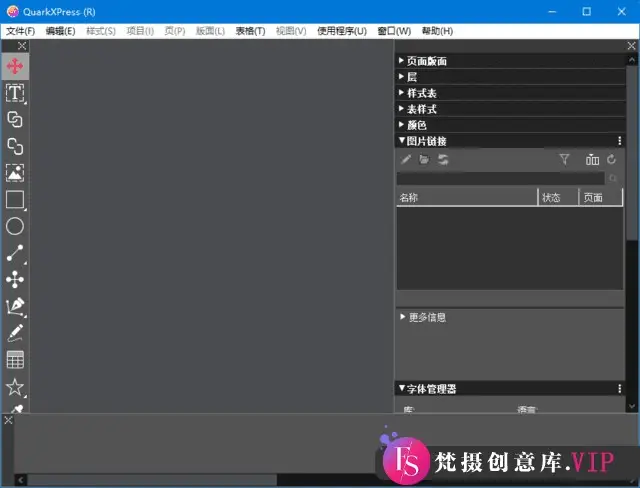
Task: Select the Text Linking tool
Action: tap(15, 120)
